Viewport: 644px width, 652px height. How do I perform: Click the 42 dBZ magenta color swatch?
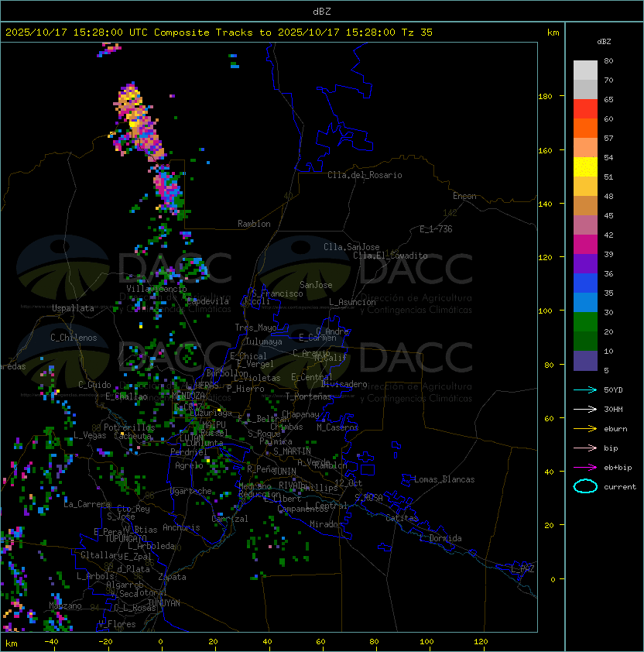pos(585,245)
